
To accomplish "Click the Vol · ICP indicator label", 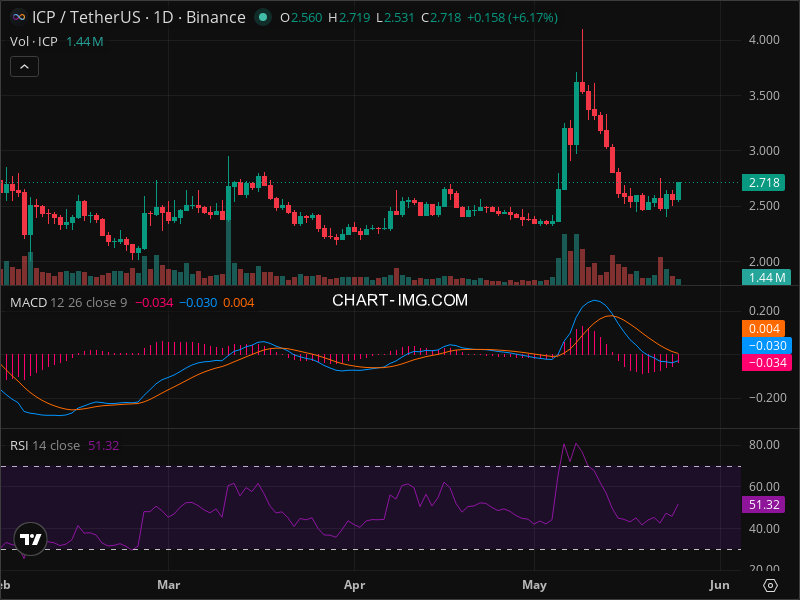I will pyautogui.click(x=34, y=42).
